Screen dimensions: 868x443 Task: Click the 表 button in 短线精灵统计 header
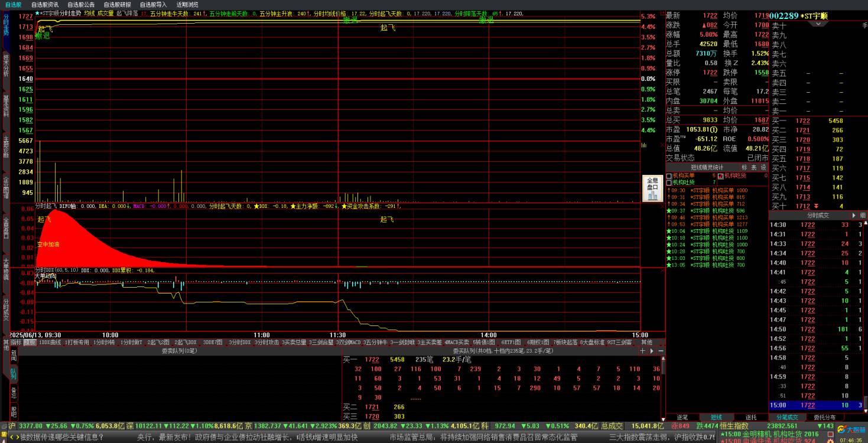754,167
